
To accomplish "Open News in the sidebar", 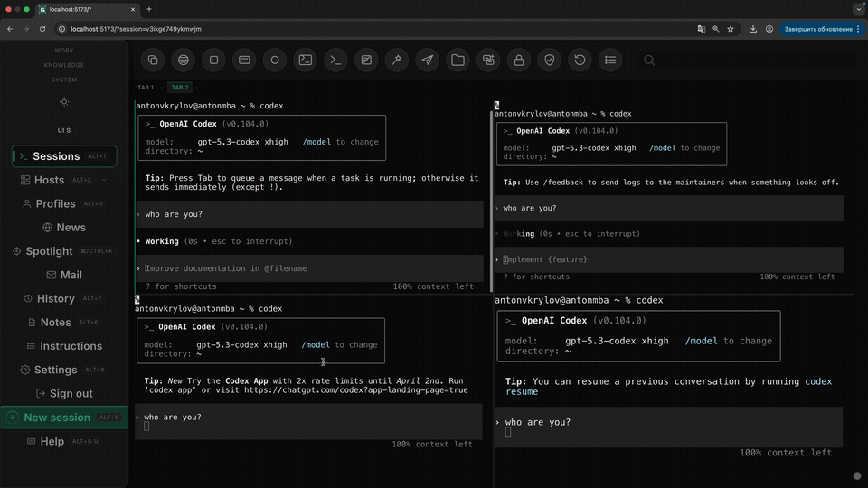I will (64, 228).
